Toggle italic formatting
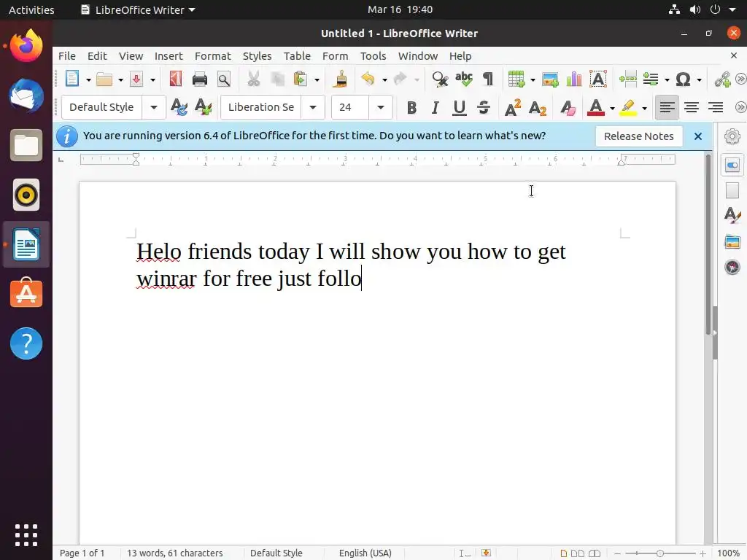The image size is (747, 560). (435, 108)
